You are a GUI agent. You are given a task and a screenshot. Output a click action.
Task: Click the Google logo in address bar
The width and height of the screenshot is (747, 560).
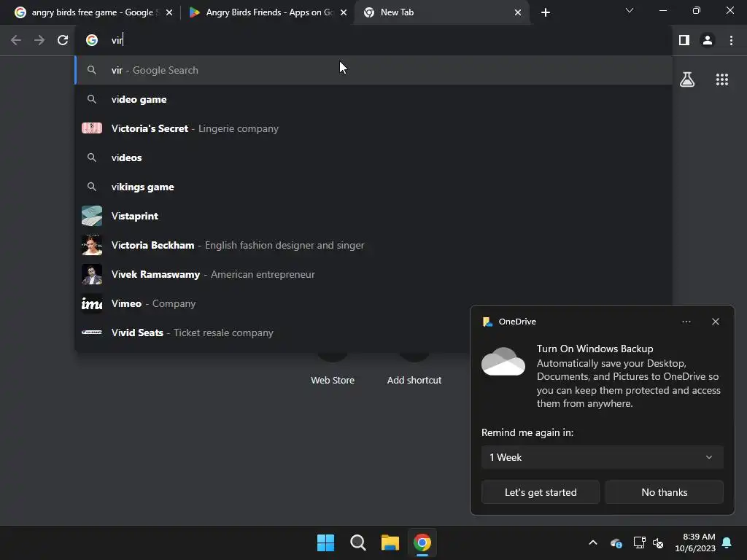pos(92,41)
